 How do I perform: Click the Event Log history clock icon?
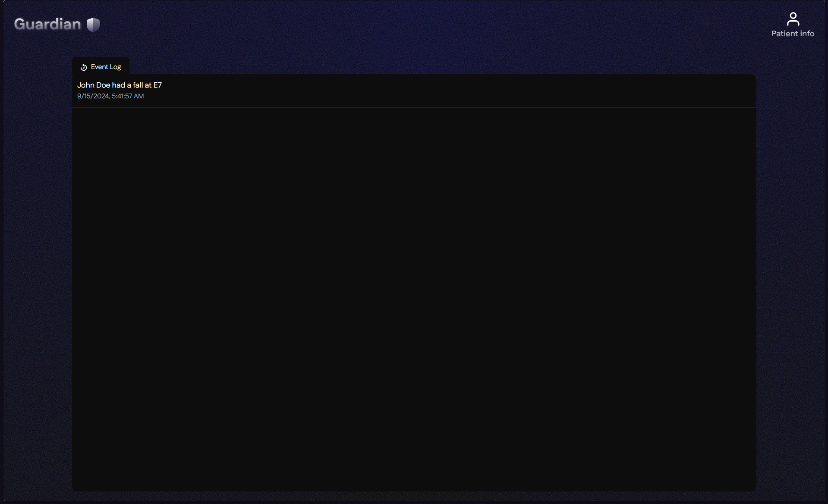pos(84,67)
